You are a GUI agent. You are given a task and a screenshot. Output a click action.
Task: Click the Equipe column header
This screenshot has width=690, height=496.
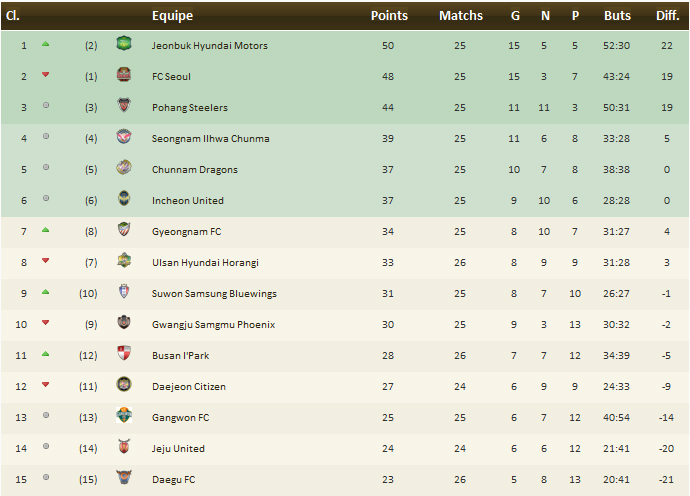pos(172,16)
